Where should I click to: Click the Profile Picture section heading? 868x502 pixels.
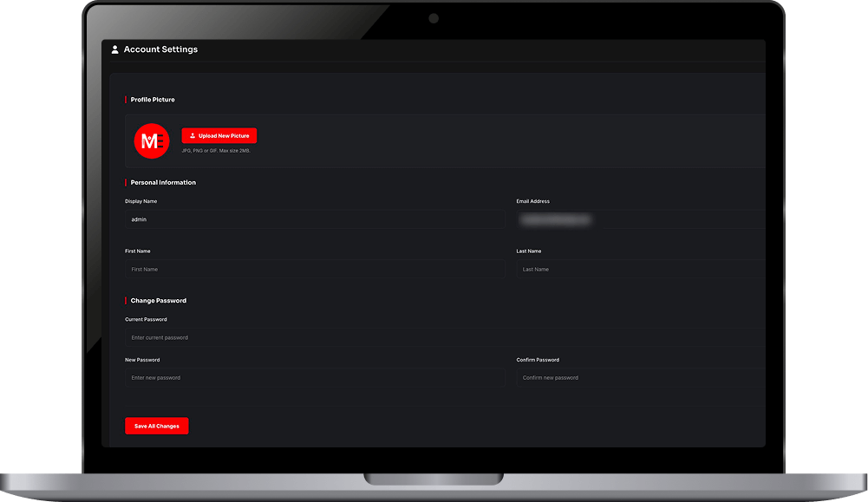tap(152, 99)
